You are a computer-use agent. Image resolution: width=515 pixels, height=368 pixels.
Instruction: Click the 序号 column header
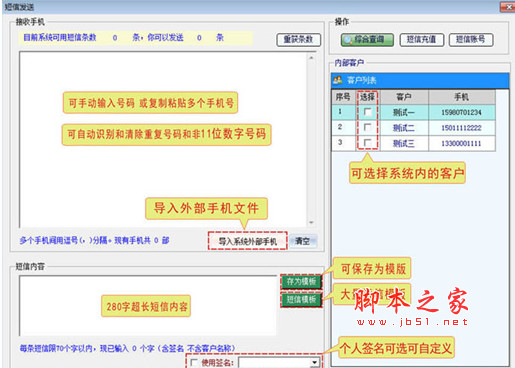coord(343,97)
